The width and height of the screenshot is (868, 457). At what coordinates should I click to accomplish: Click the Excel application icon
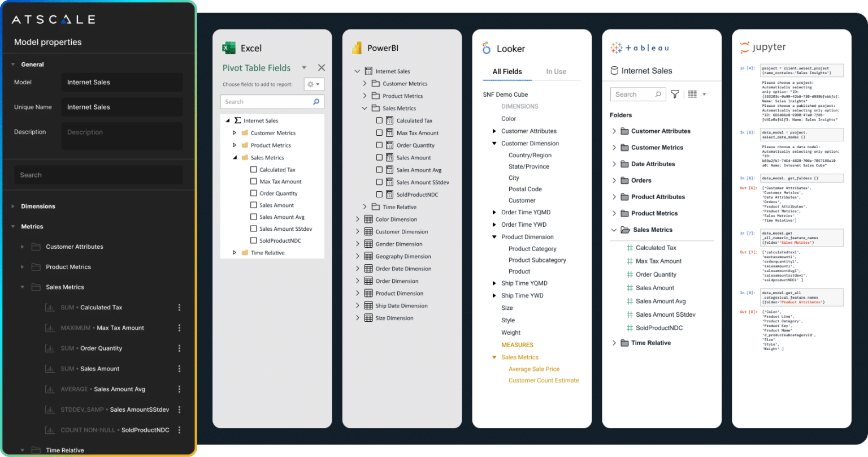tap(229, 48)
